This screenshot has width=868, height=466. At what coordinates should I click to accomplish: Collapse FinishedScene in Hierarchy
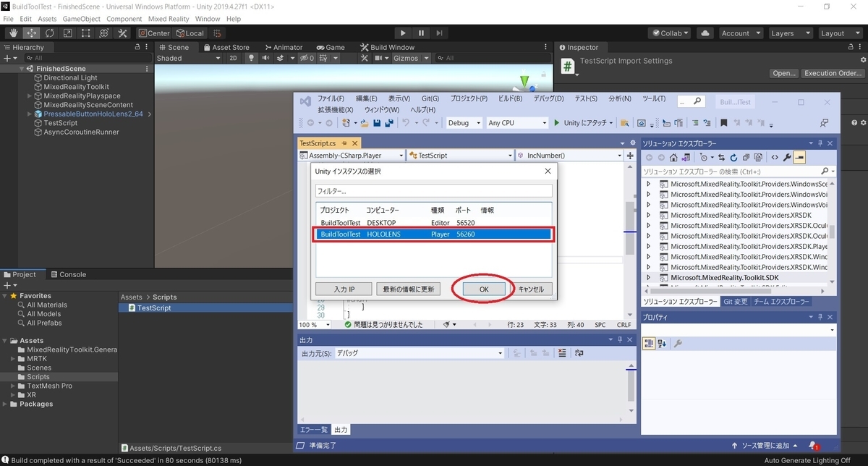click(22, 69)
